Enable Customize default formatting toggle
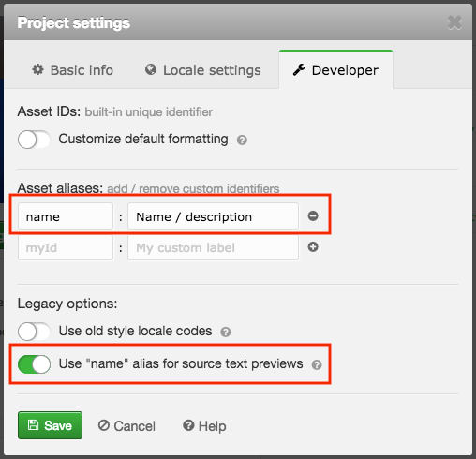476x459 pixels. click(34, 140)
